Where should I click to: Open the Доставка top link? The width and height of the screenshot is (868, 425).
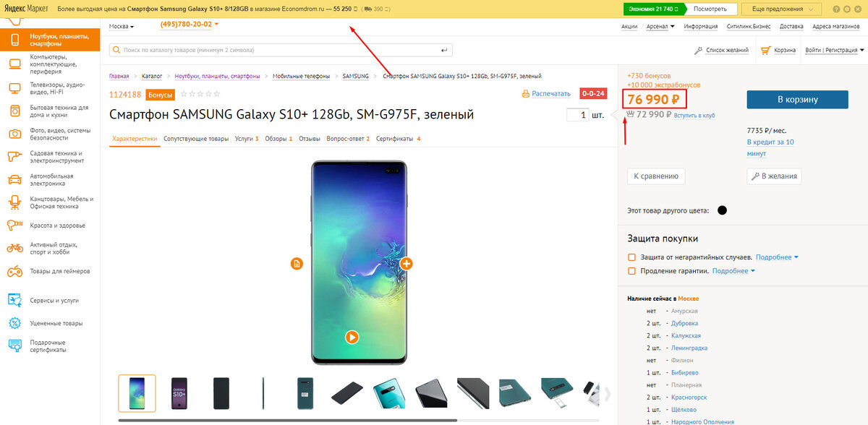791,27
